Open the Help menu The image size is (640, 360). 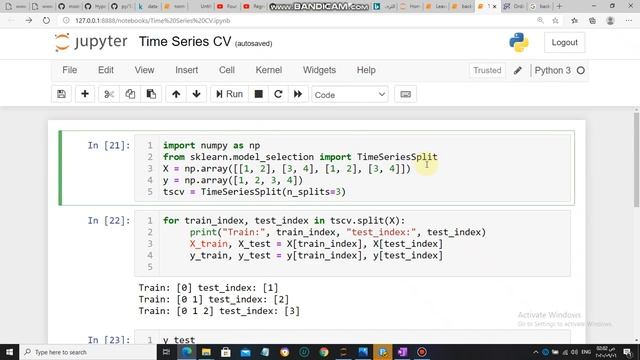coord(366,70)
